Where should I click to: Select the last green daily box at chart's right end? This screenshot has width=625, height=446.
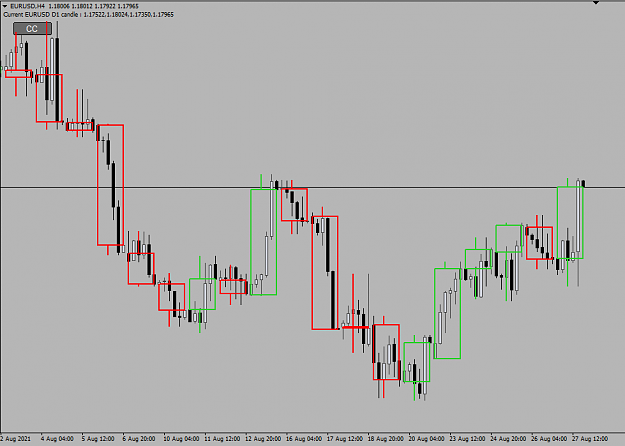click(x=570, y=223)
